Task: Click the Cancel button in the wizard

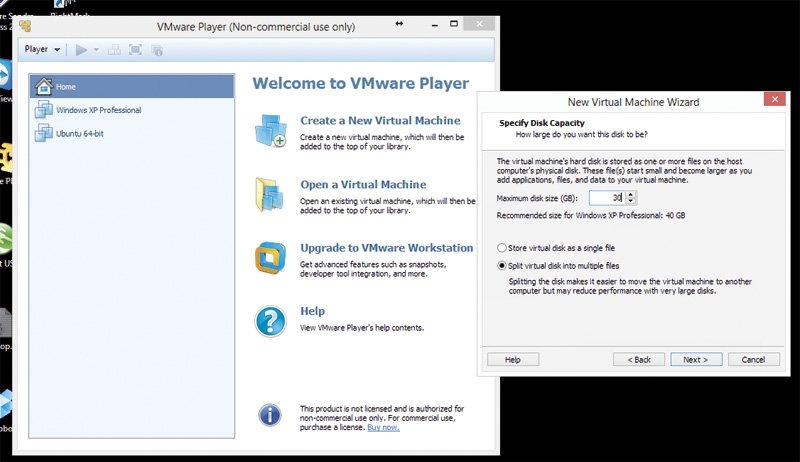Action: click(x=754, y=360)
